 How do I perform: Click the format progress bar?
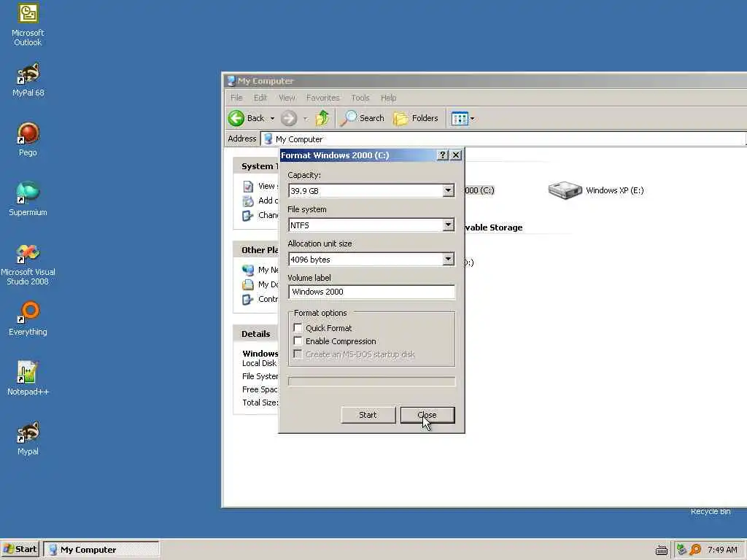tap(371, 381)
